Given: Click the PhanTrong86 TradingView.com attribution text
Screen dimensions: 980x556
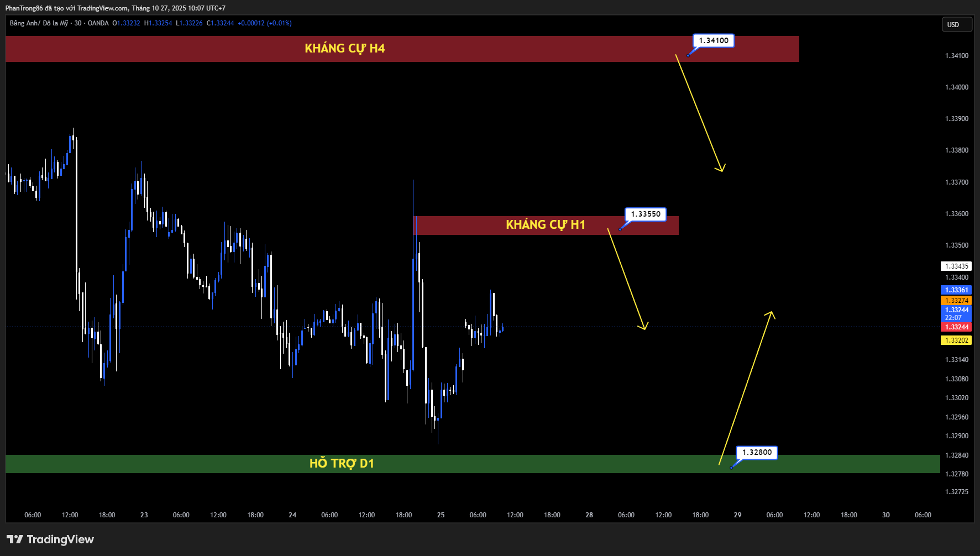Looking at the screenshot, I should click(x=115, y=8).
